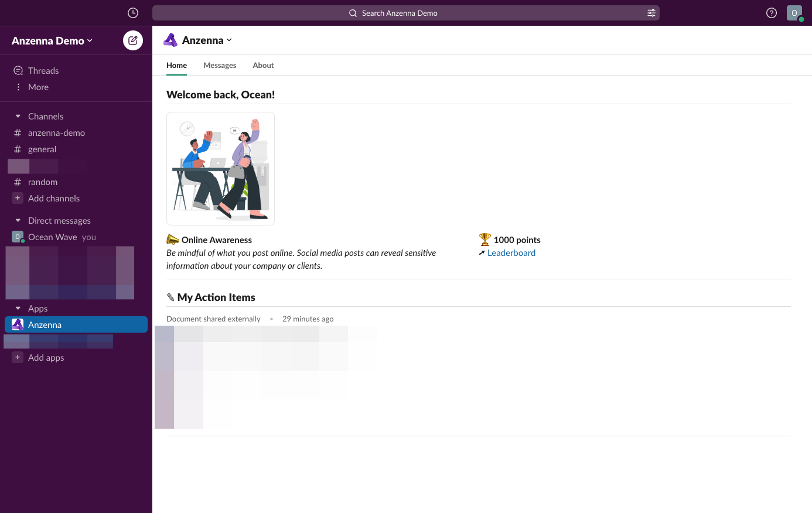Open the Leaderboard link
The image size is (812, 513).
pos(511,253)
